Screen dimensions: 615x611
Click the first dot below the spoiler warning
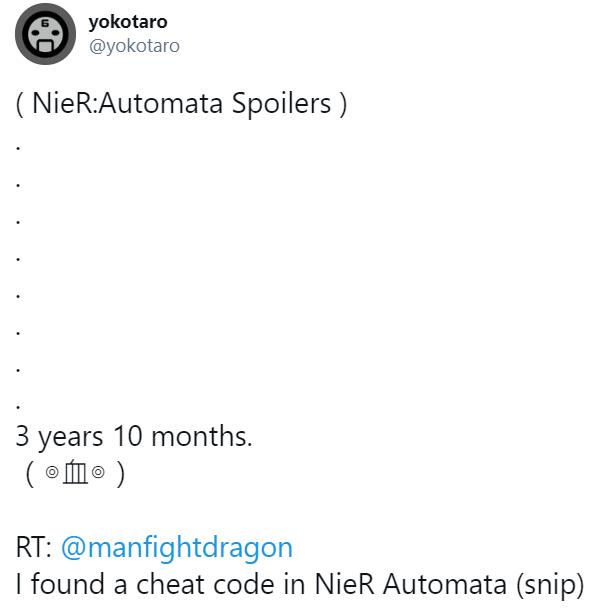[x=19, y=146]
